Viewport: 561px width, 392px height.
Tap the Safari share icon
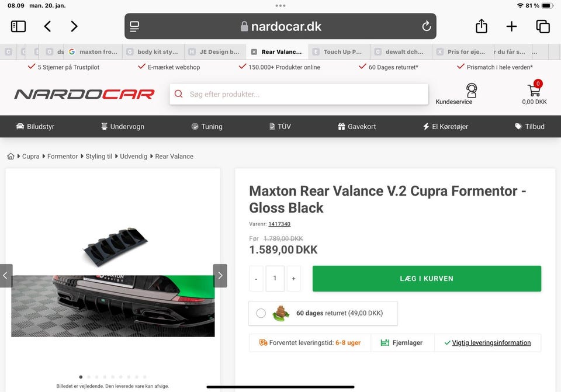coord(481,26)
